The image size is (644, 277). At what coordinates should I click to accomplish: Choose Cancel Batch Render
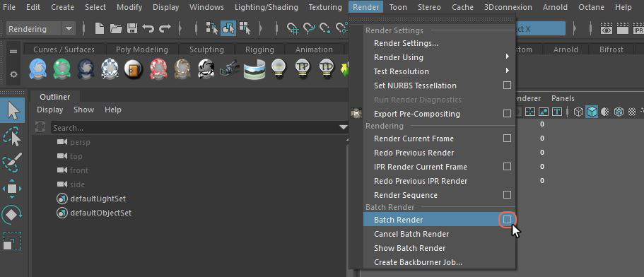click(411, 234)
